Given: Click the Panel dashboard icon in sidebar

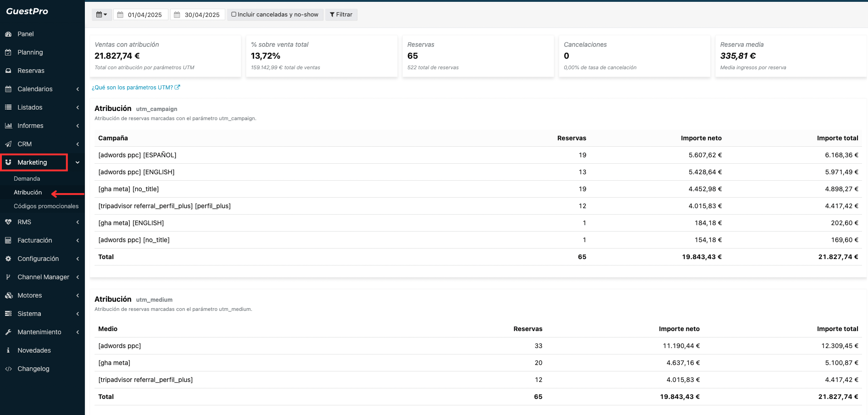Looking at the screenshot, I should [8, 34].
